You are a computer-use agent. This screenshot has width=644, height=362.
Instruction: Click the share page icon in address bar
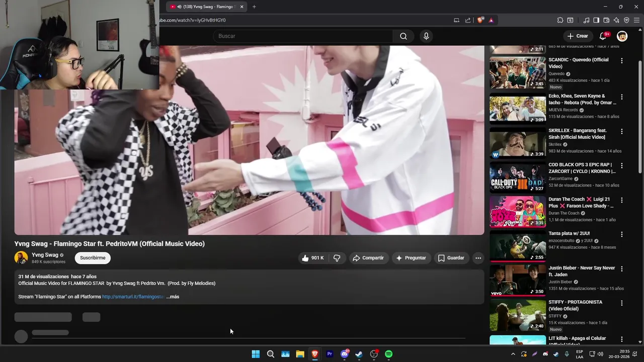click(468, 20)
